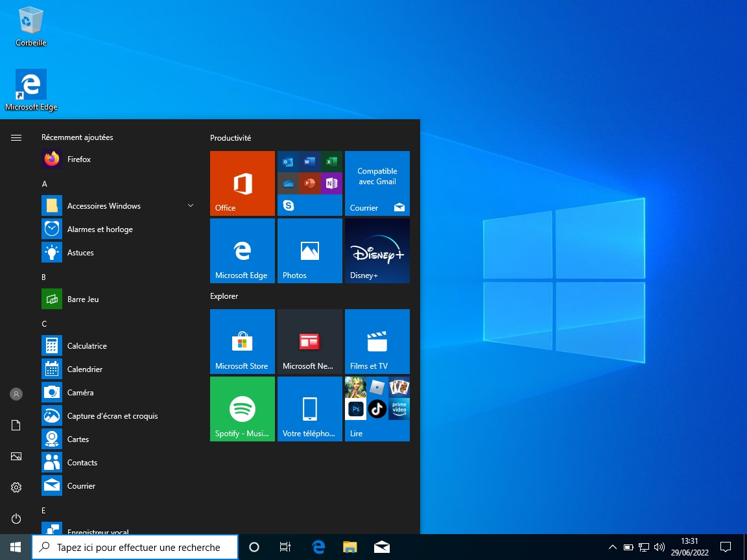Show hidden system tray icons
The width and height of the screenshot is (747, 560).
[613, 547]
